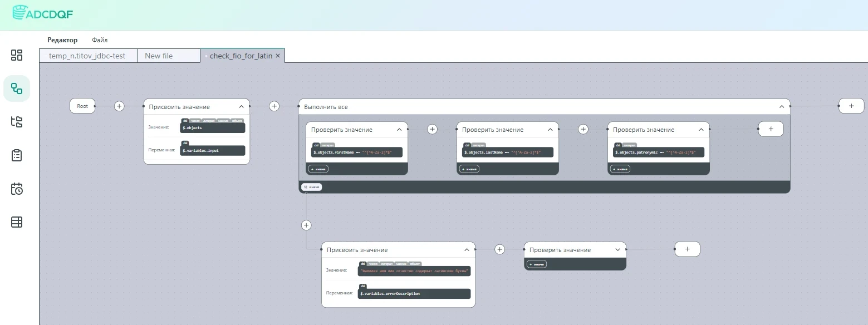The width and height of the screenshot is (868, 325).
Task: Add a step after the errorDescription assign node
Action: point(500,249)
